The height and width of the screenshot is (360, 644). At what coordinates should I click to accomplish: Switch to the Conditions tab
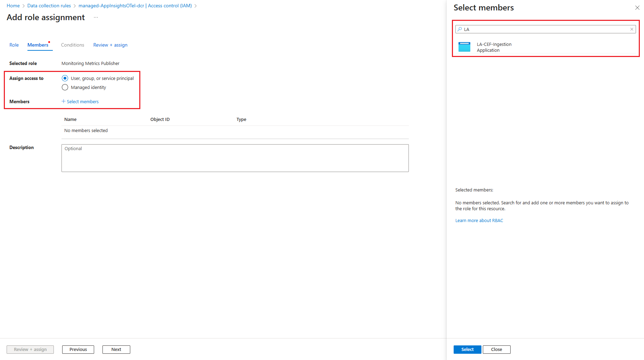click(x=73, y=45)
